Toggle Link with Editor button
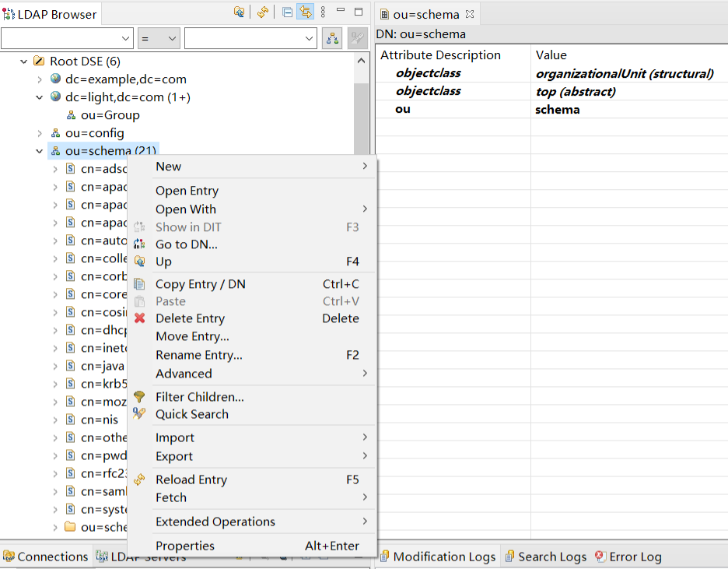This screenshot has height=569, width=728. coord(305,12)
